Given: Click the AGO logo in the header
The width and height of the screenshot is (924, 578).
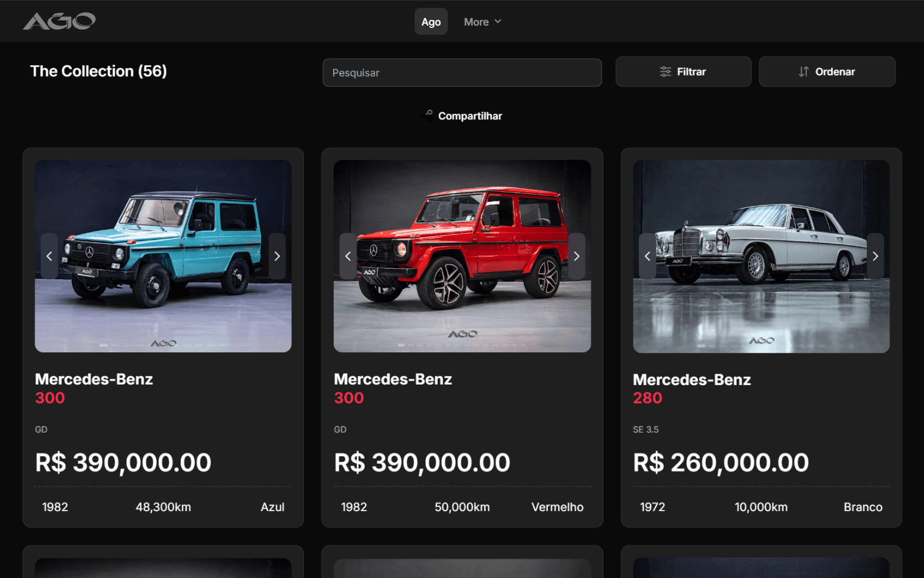Looking at the screenshot, I should (x=59, y=21).
